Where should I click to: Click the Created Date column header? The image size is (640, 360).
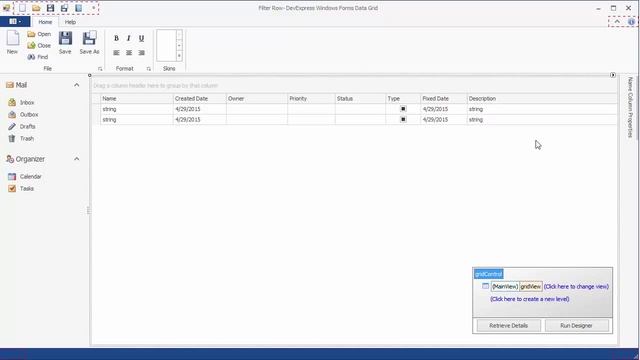200,98
